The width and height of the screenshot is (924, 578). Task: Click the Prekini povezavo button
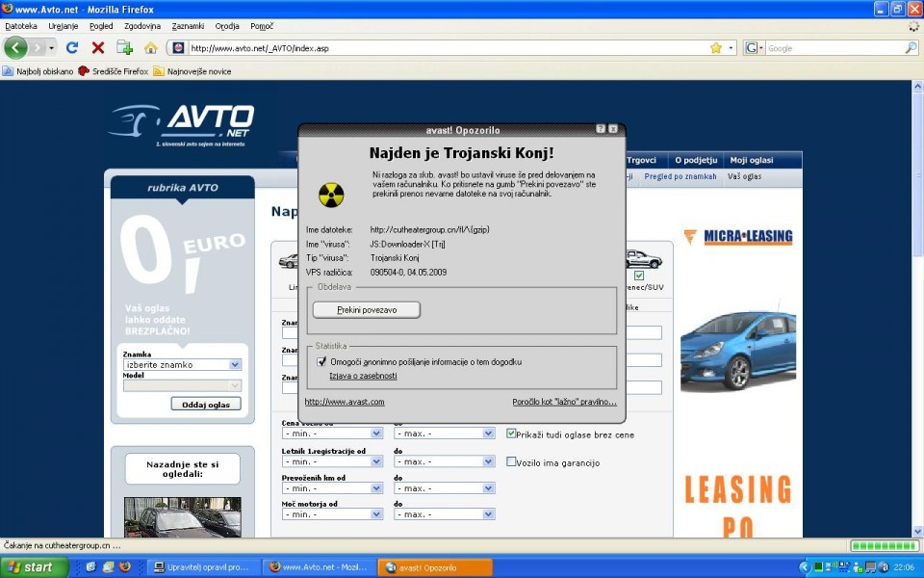367,309
